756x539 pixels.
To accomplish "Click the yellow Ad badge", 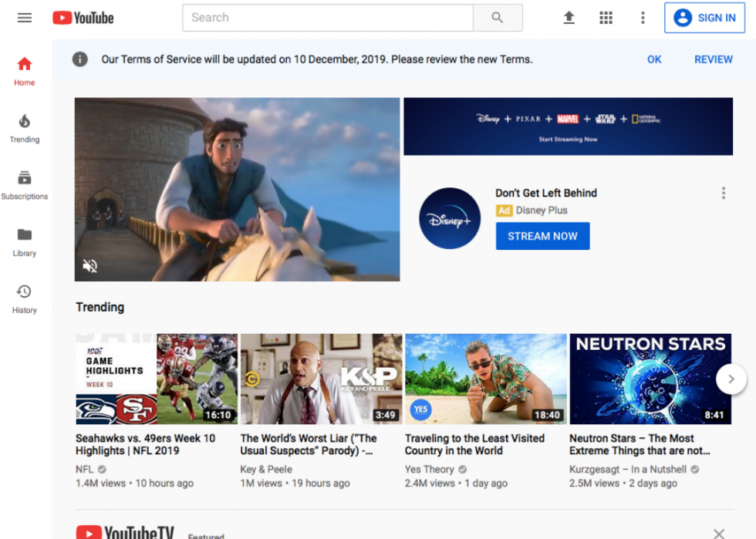I will point(504,211).
